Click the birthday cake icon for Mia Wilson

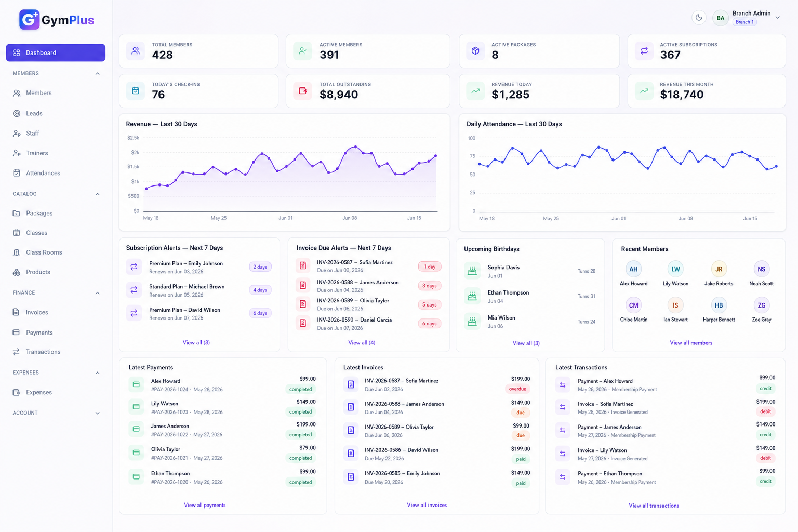[472, 322]
